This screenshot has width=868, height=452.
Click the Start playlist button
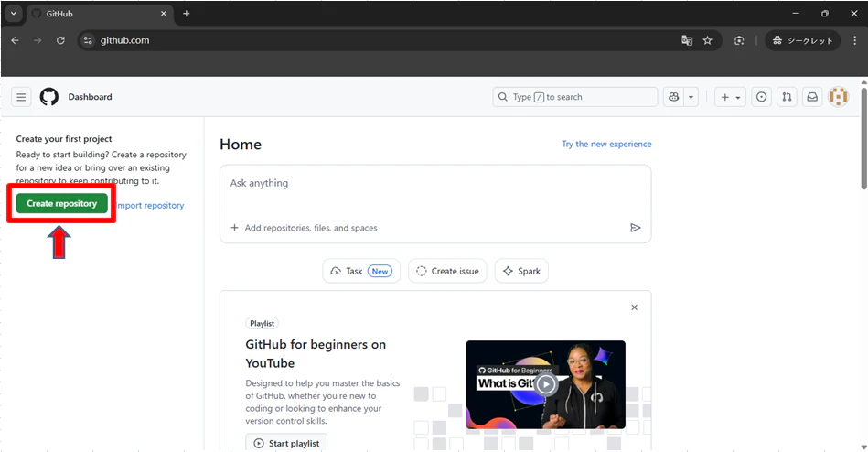pos(287,443)
